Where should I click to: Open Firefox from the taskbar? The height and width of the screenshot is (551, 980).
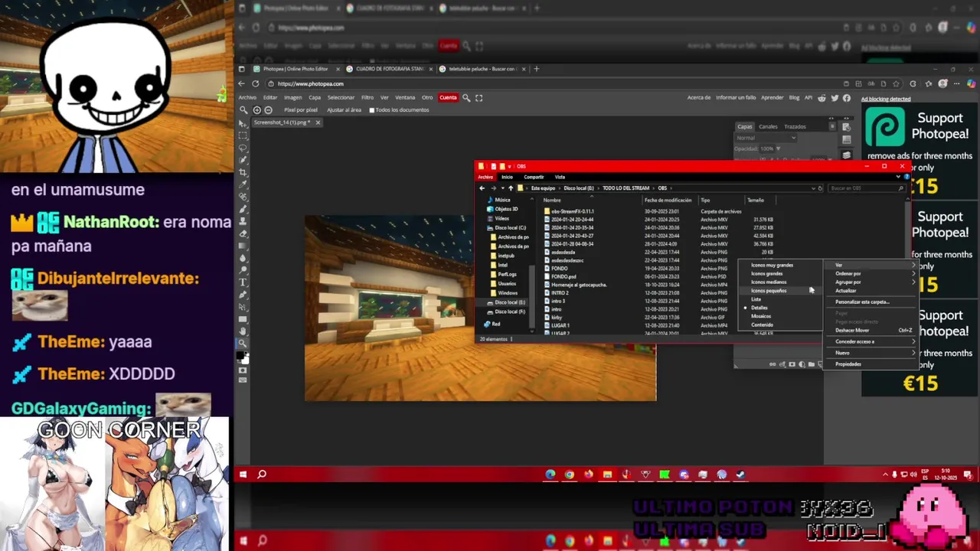589,474
